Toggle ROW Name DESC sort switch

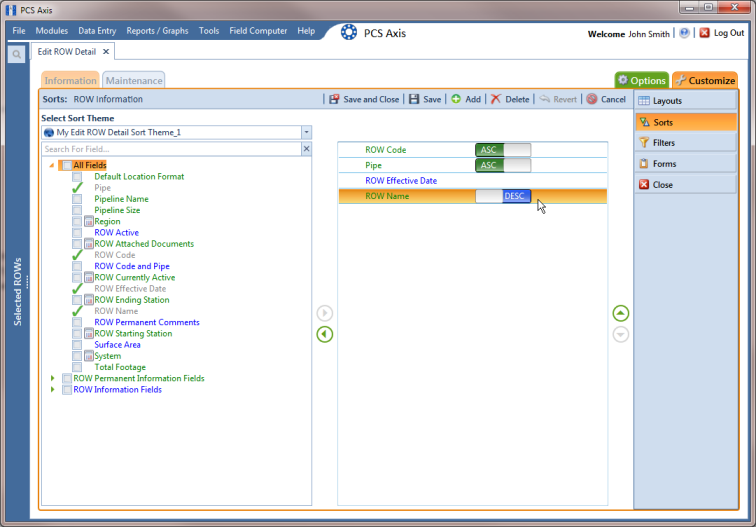pyautogui.click(x=503, y=196)
